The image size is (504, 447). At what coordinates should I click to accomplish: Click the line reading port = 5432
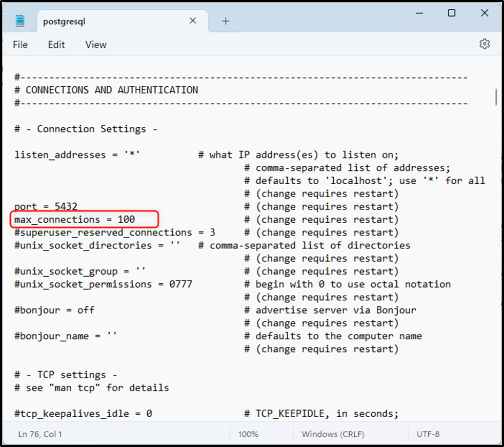coord(45,206)
